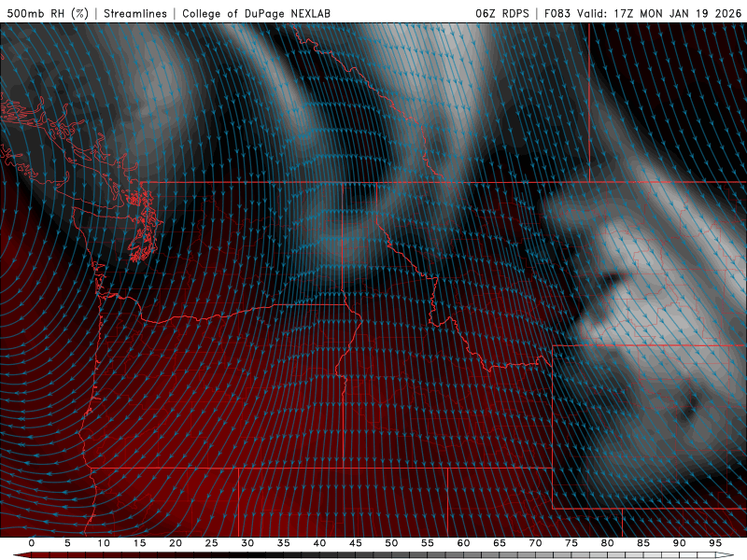Click the "10" value on the colorbar
Image resolution: width=747 pixels, height=560 pixels.
tap(104, 543)
